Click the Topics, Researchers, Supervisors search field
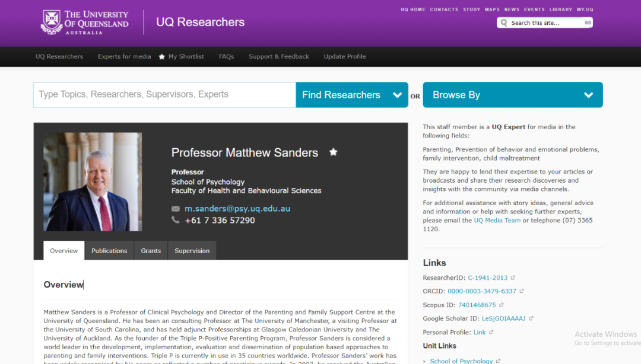641x364 pixels. click(x=164, y=95)
